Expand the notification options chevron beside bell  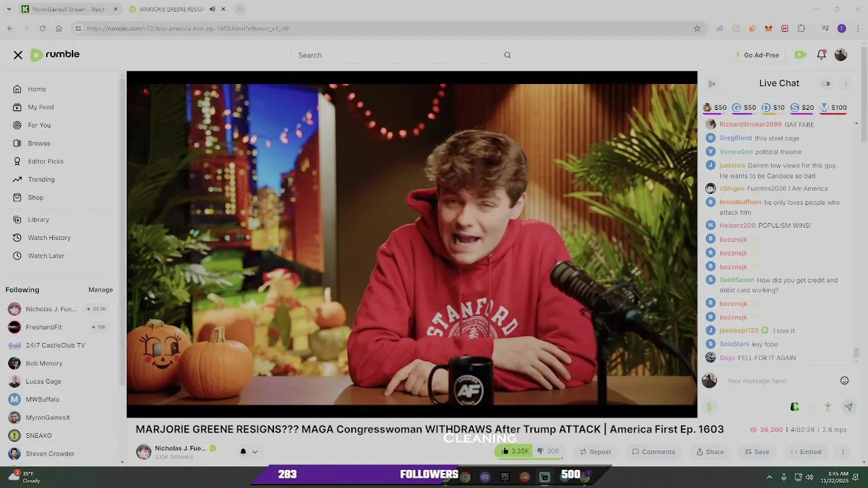[255, 452]
